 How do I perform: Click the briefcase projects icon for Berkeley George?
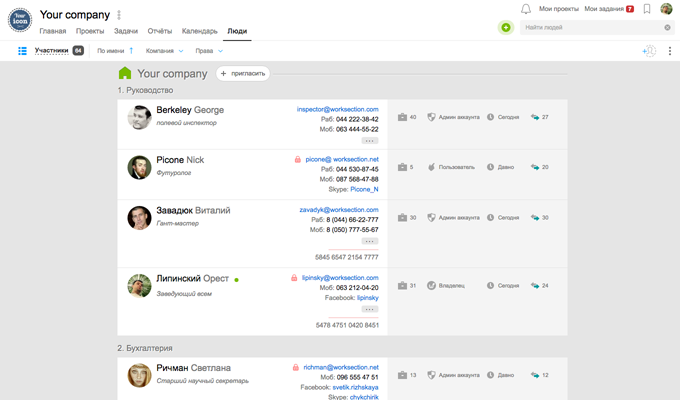(402, 117)
